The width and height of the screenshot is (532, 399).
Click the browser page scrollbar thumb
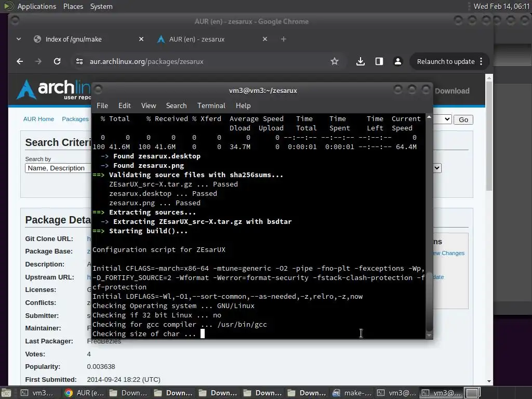[489, 136]
